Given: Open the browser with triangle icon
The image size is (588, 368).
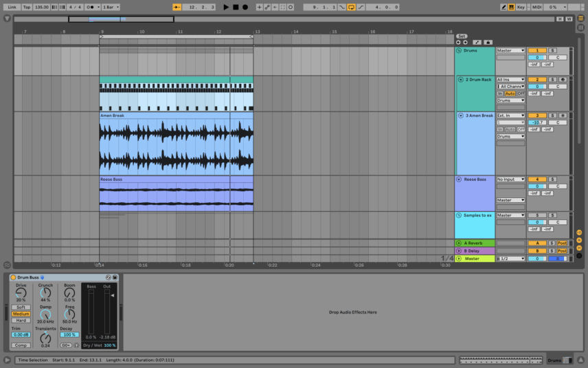Looking at the screenshot, I should pyautogui.click(x=7, y=18).
